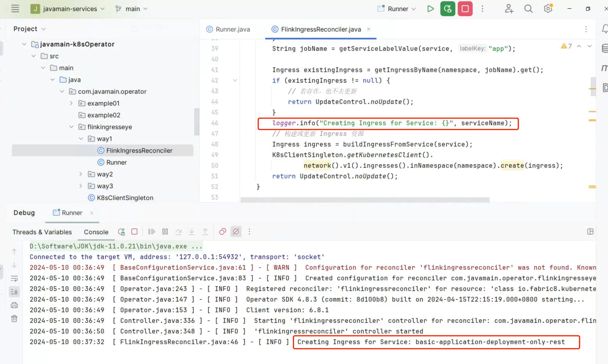Rerun Runner in debug console toolbar
This screenshot has width=608, height=364.
point(121,232)
